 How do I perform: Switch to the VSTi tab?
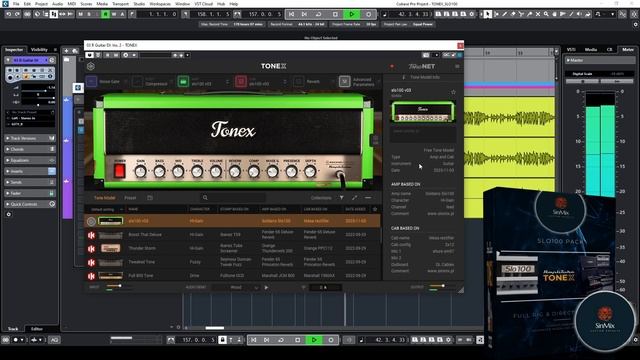pos(571,49)
